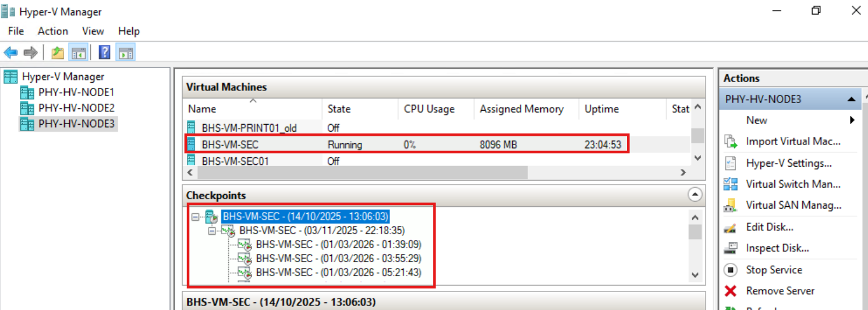Launch Virtual Switch Manager action

(793, 184)
